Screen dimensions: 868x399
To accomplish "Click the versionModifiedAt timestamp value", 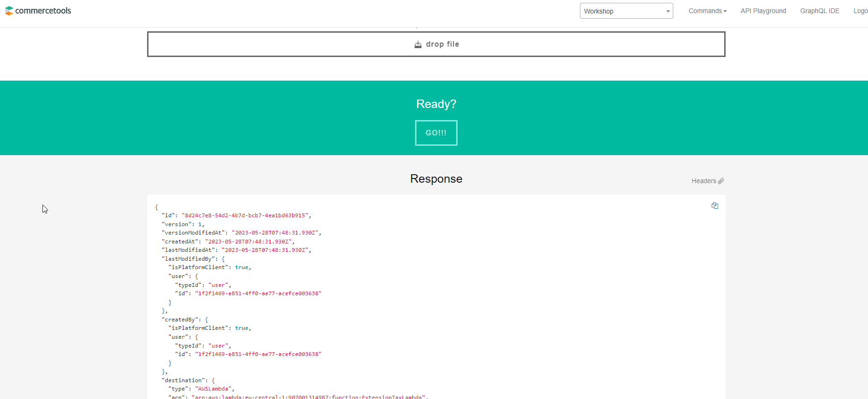I will tap(276, 233).
